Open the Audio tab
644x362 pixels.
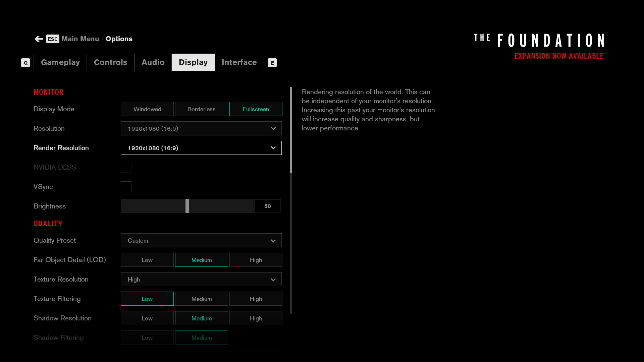153,62
